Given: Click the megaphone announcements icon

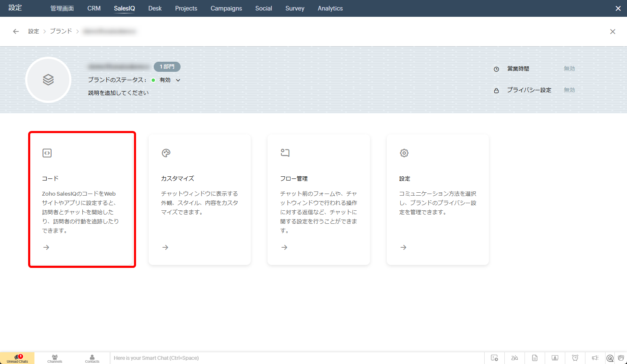Looking at the screenshot, I should [595, 358].
